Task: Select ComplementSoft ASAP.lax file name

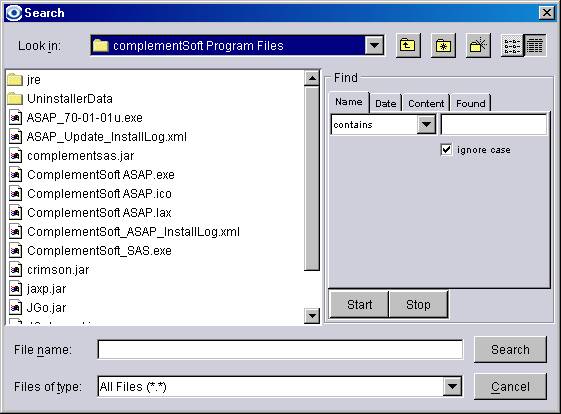Action: pos(99,213)
